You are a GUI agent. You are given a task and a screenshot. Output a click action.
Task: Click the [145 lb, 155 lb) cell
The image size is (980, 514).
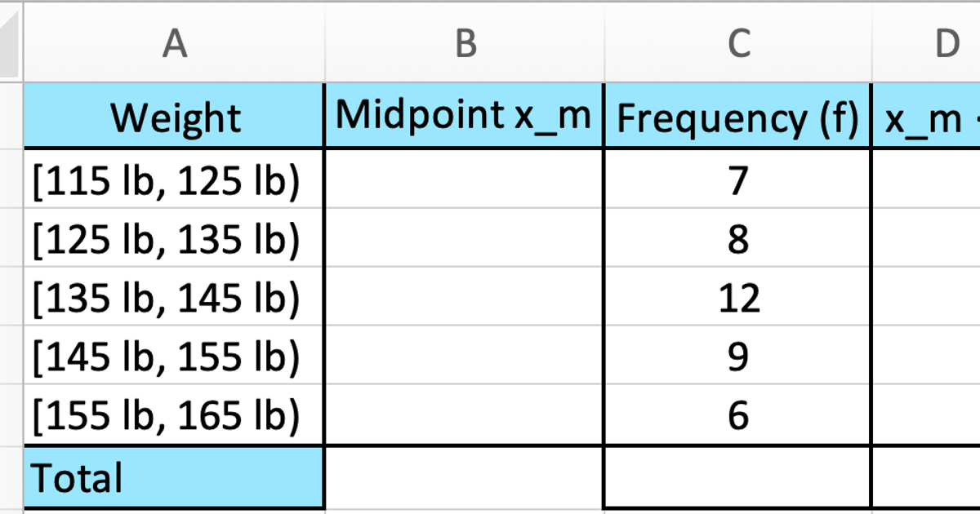click(x=174, y=357)
